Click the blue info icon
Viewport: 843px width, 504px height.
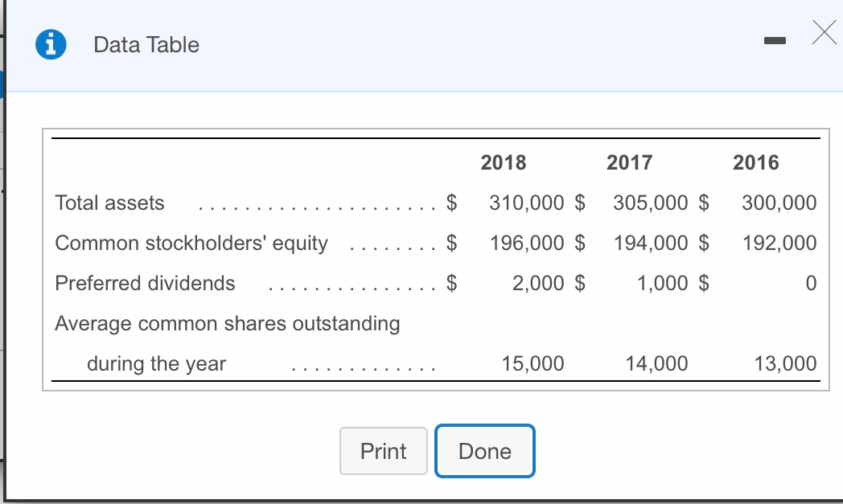(x=51, y=44)
